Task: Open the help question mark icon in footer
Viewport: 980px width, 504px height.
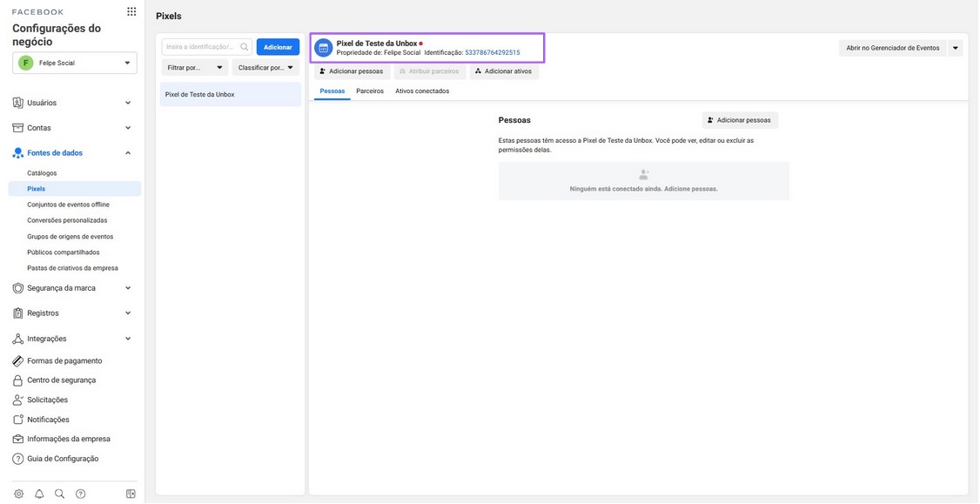Action: [x=81, y=494]
